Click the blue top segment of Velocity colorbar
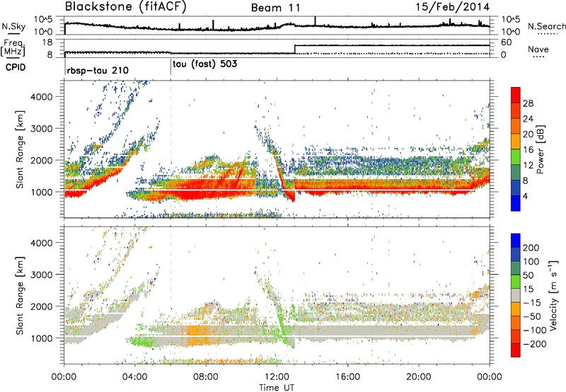Image resolution: width=566 pixels, height=392 pixels. [x=516, y=241]
